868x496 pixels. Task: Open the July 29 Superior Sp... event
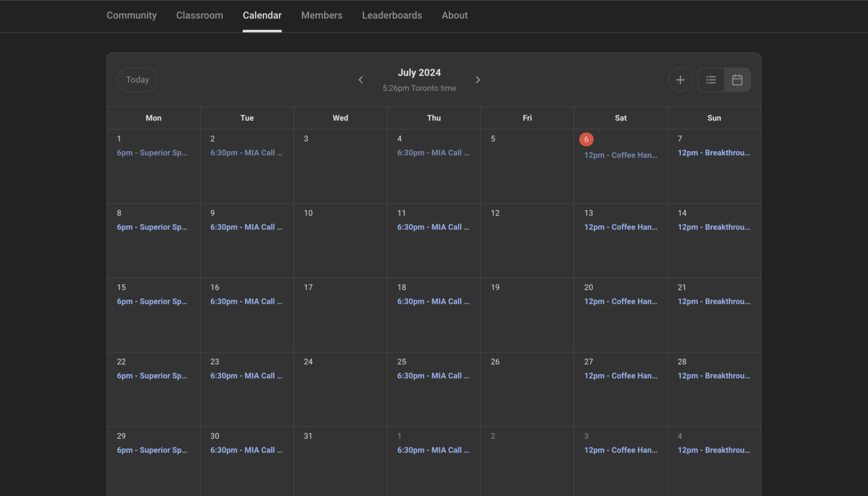click(152, 450)
